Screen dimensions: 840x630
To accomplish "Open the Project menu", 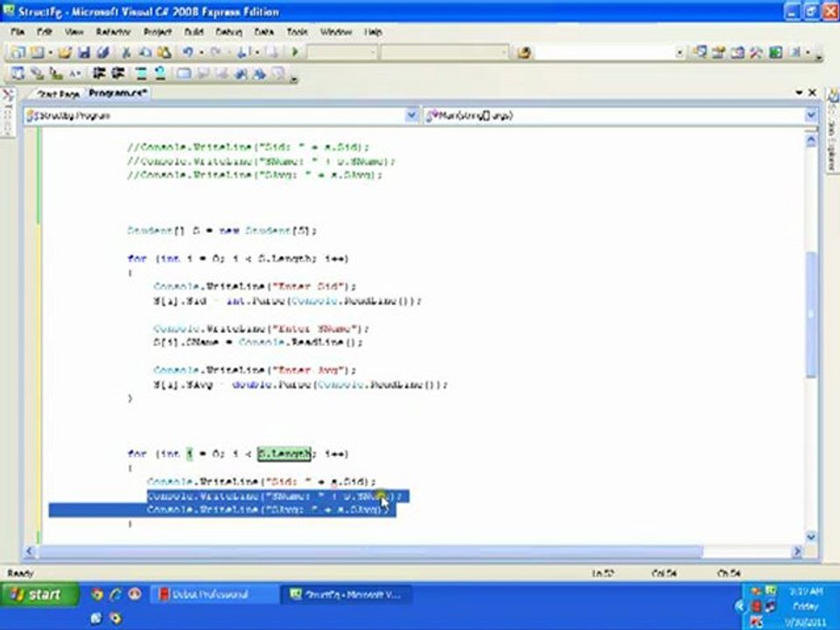I will tap(157, 32).
